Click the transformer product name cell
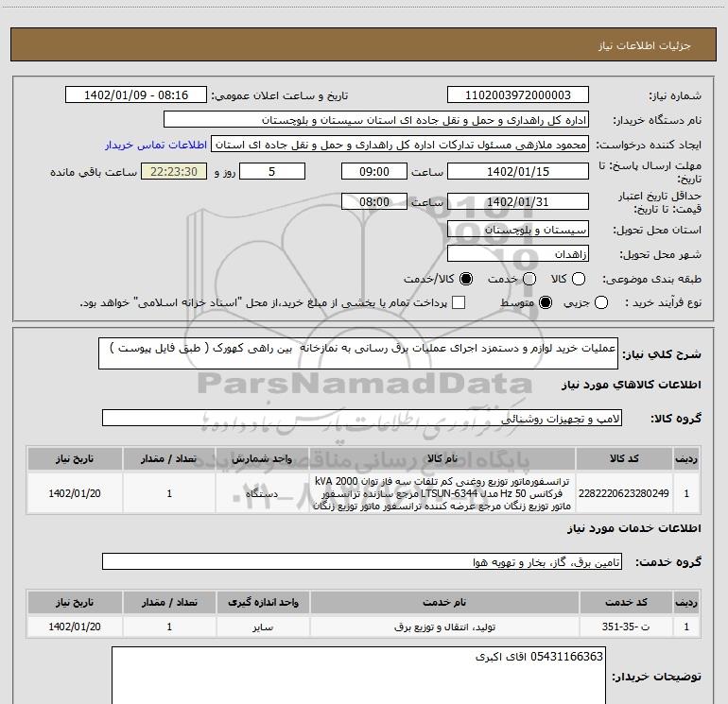This screenshot has width=728, height=704. 442,493
